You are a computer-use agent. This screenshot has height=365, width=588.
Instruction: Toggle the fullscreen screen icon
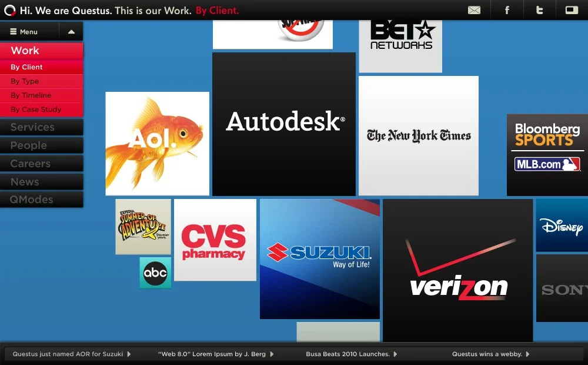click(572, 10)
